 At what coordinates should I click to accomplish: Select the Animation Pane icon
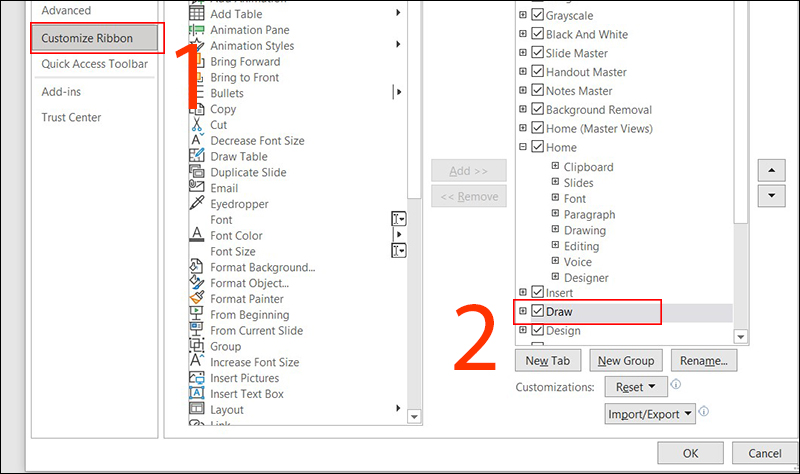(x=197, y=30)
